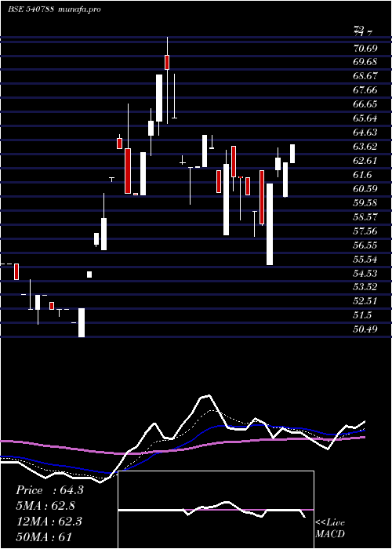392x549 pixels.
Task: Click the 57.56 price axis label
Action: pos(365,231)
